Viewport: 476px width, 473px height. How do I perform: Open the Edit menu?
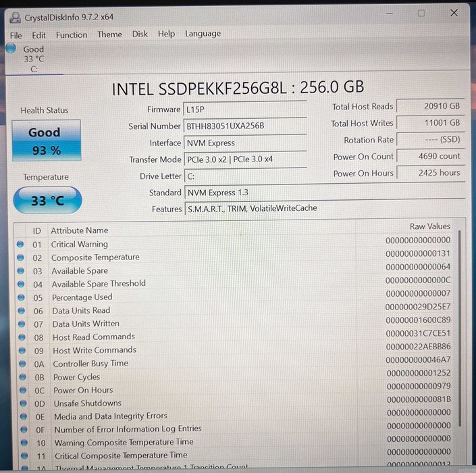tap(39, 35)
